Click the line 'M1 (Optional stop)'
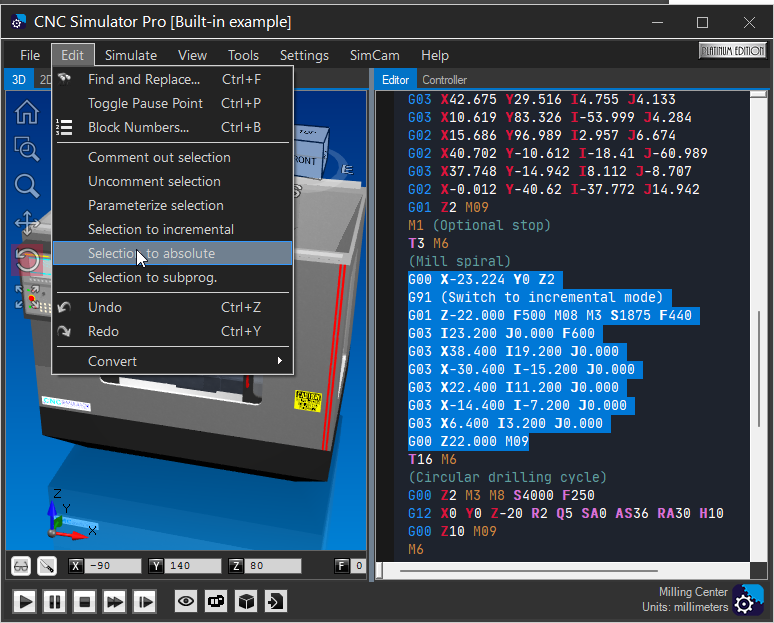Screen dimensions: 774x623 [x=479, y=226]
